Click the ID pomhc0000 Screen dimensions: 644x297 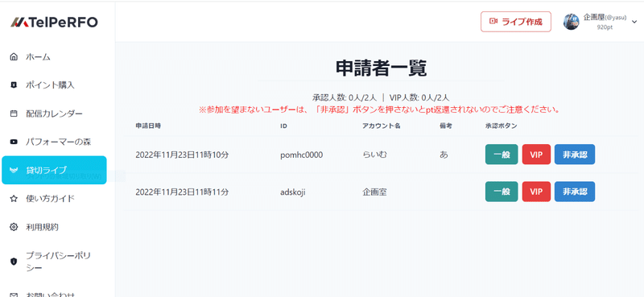pos(301,155)
